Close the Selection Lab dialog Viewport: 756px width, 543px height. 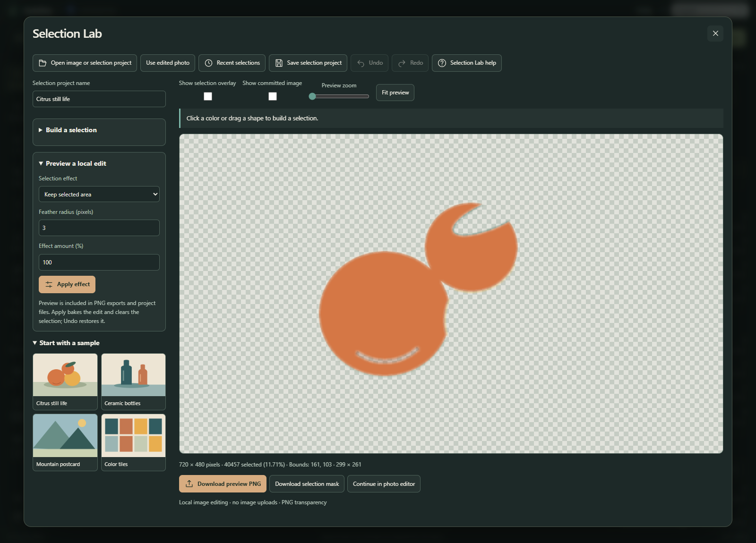[x=715, y=34]
